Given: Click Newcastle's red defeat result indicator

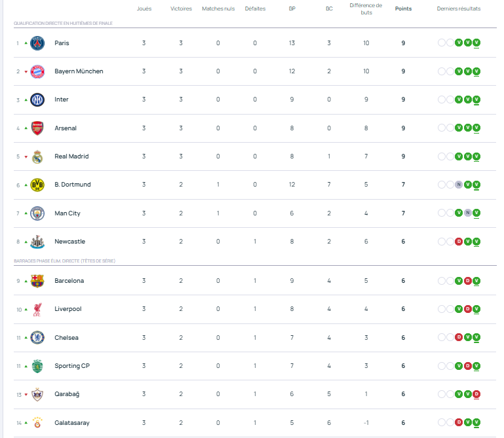Looking at the screenshot, I should click(459, 242).
